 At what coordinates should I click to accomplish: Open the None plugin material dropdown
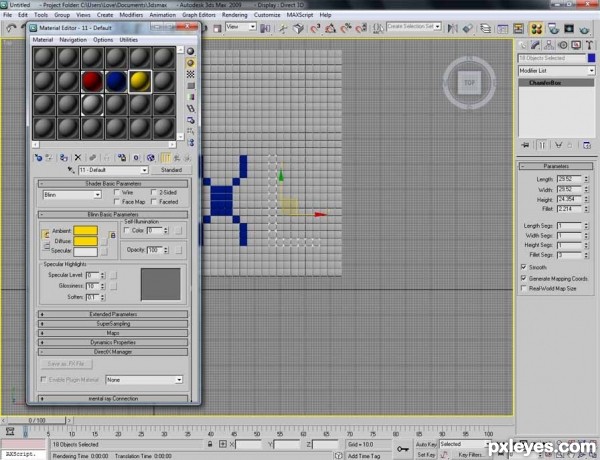pyautogui.click(x=144, y=380)
